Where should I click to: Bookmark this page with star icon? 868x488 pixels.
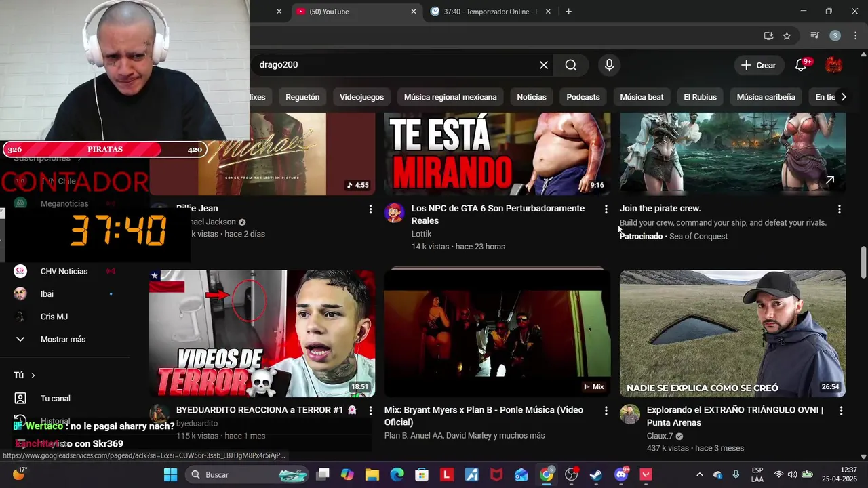787,36
